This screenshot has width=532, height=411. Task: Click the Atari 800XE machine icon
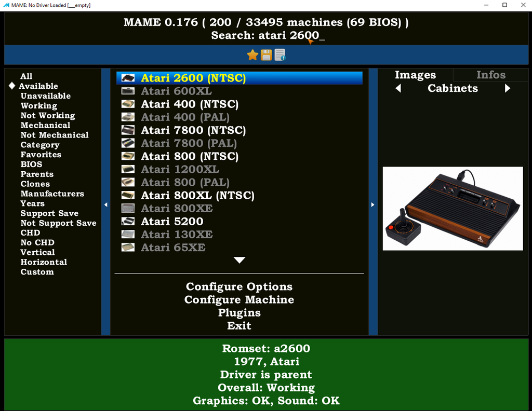[128, 209]
